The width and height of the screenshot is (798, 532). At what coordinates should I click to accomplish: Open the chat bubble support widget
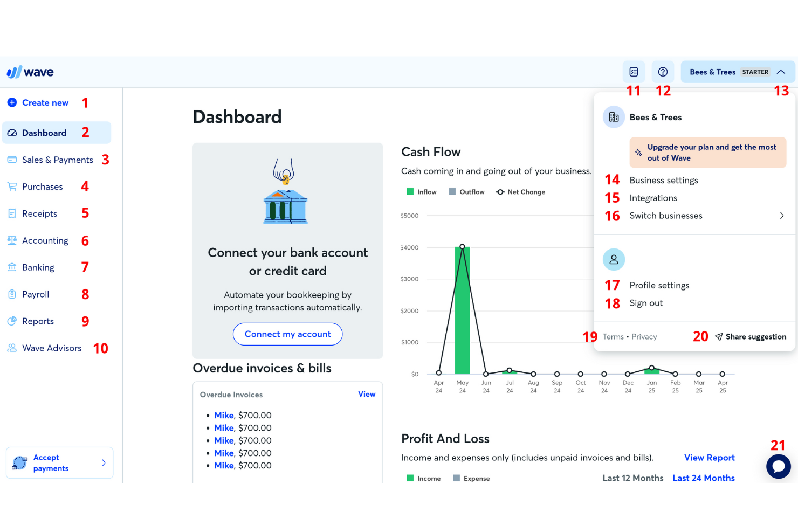coord(778,466)
